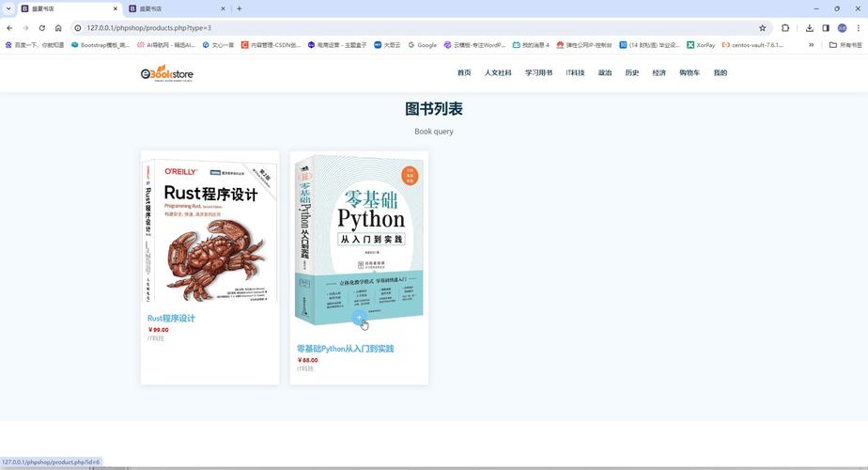Click the ¥99.00 price text
This screenshot has width=868, height=470.
pyautogui.click(x=159, y=330)
